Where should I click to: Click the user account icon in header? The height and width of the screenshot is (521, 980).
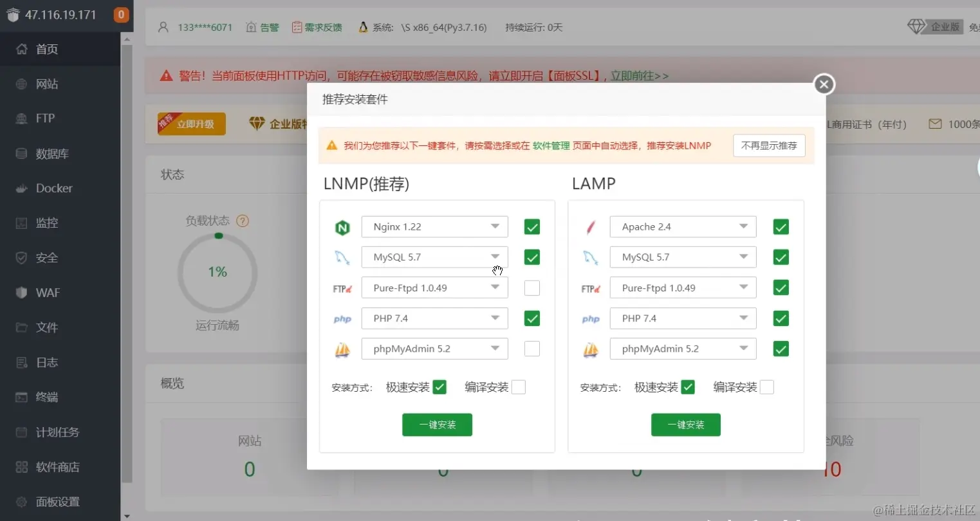point(163,27)
